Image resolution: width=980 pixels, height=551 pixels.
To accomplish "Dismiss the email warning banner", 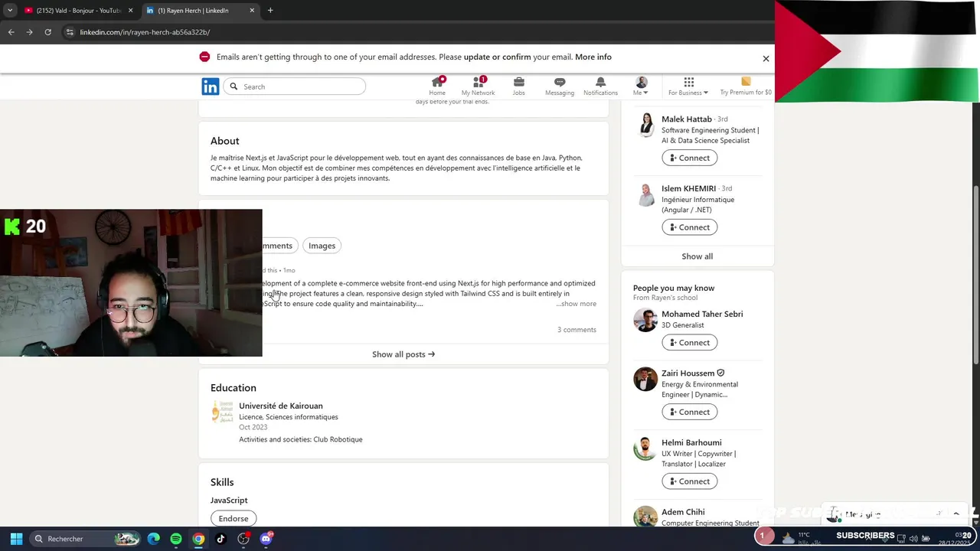I will coord(766,58).
